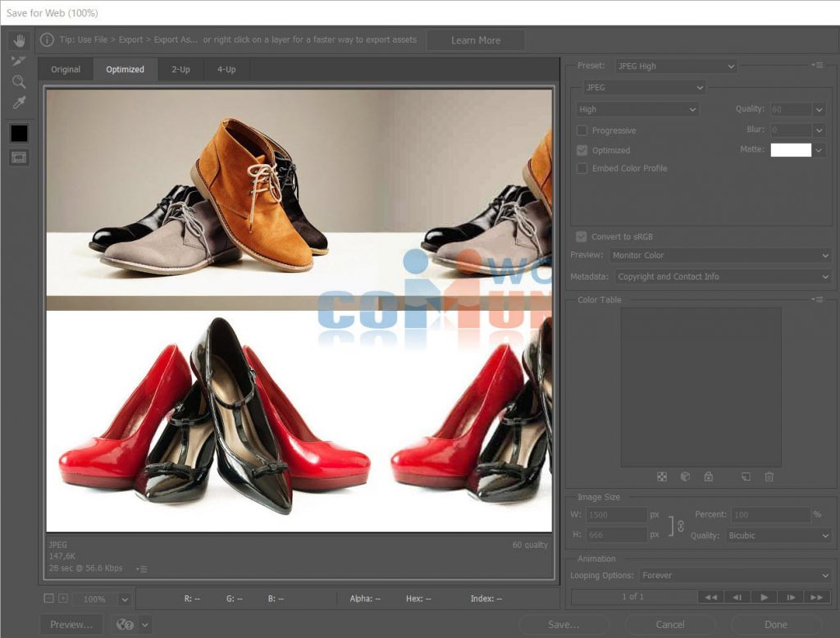Select the Zoom tool
The image size is (840, 638).
(x=19, y=82)
